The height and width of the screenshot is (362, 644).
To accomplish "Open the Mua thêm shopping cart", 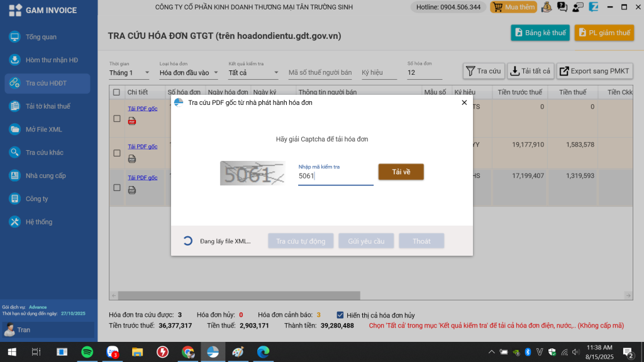I will (x=513, y=8).
